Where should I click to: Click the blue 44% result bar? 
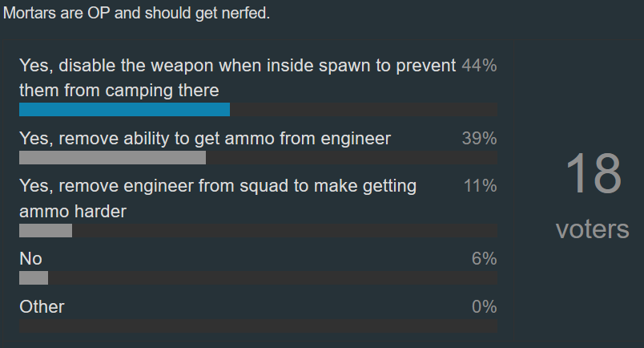point(124,110)
